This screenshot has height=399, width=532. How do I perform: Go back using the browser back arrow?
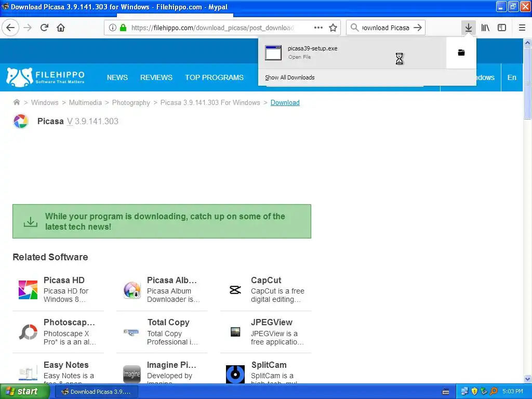10,28
